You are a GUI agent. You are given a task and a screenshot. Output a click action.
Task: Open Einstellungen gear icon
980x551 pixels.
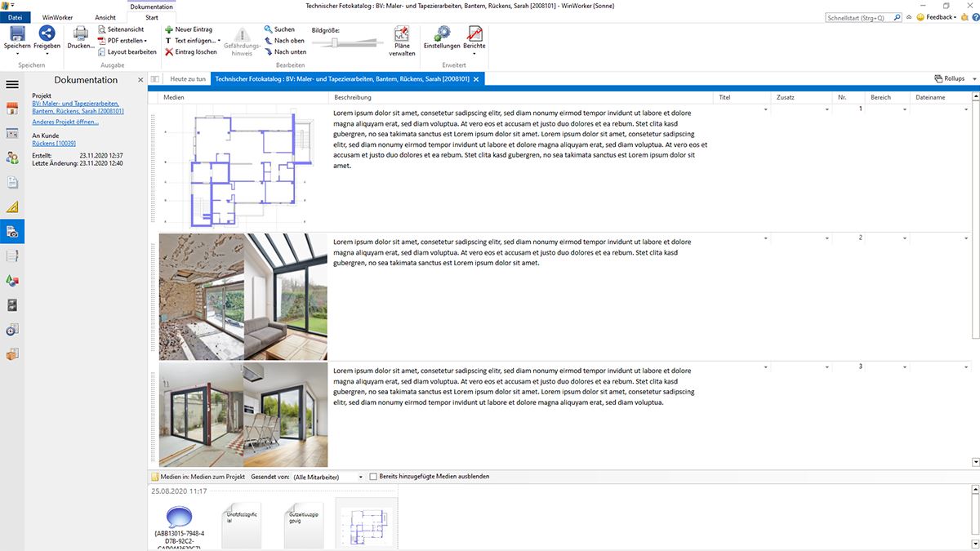(x=442, y=33)
